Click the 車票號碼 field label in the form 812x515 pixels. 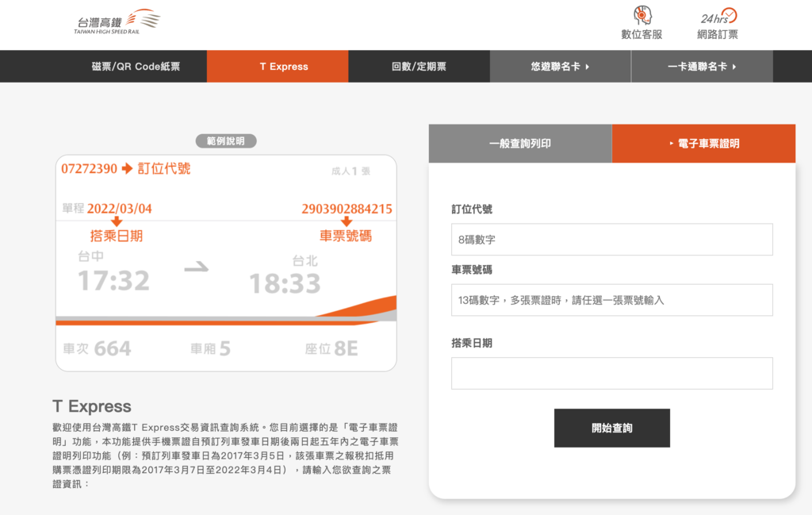472,270
